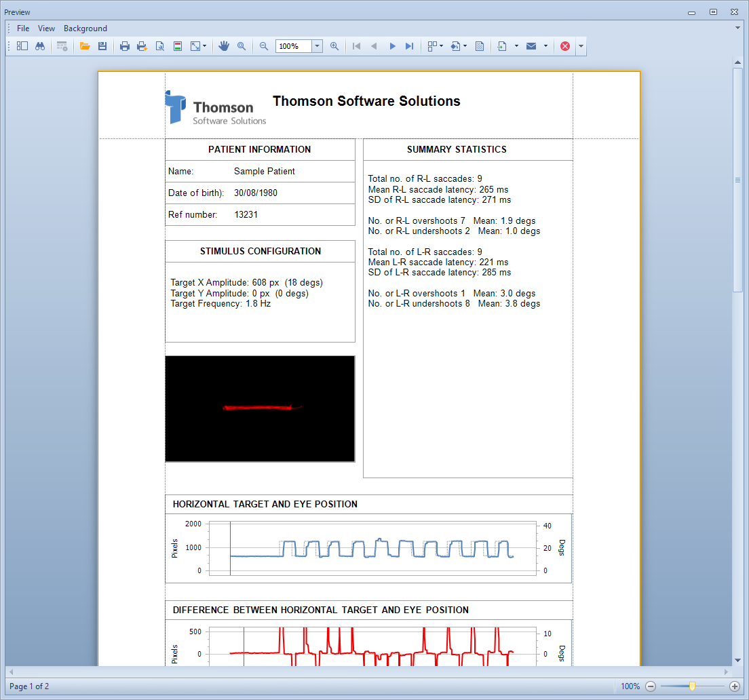This screenshot has width=749, height=700.
Task: Zoom in using the plus magnifier icon
Action: [334, 46]
